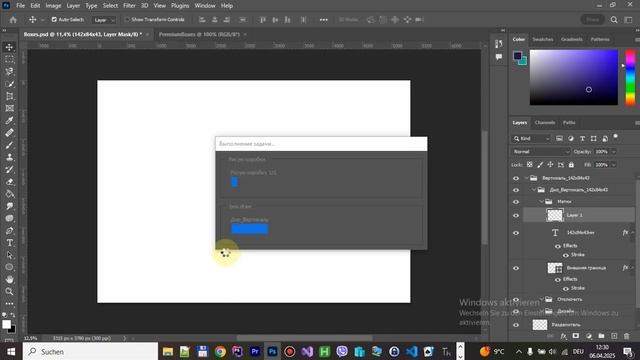
Task: Hide the 142x84x43мм text layer
Action: (516, 233)
